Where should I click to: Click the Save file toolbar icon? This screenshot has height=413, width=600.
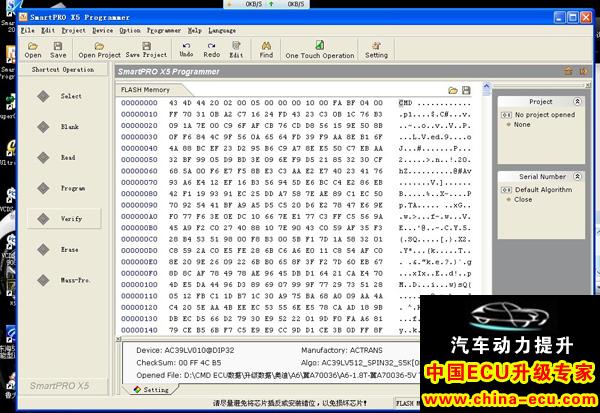pyautogui.click(x=58, y=50)
